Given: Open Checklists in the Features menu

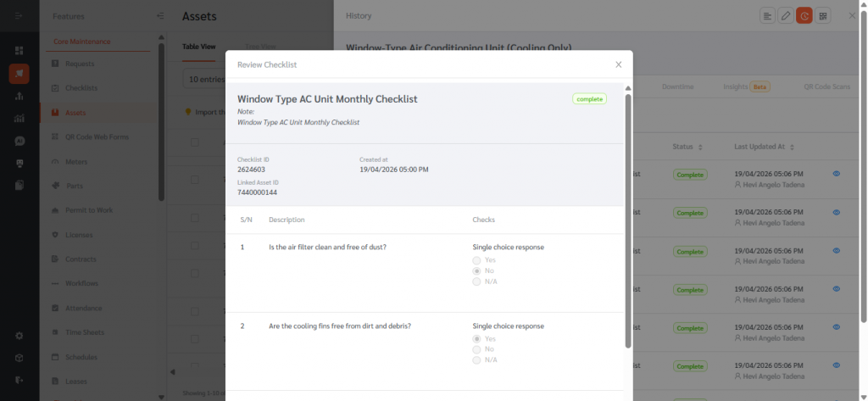Looking at the screenshot, I should tap(81, 88).
